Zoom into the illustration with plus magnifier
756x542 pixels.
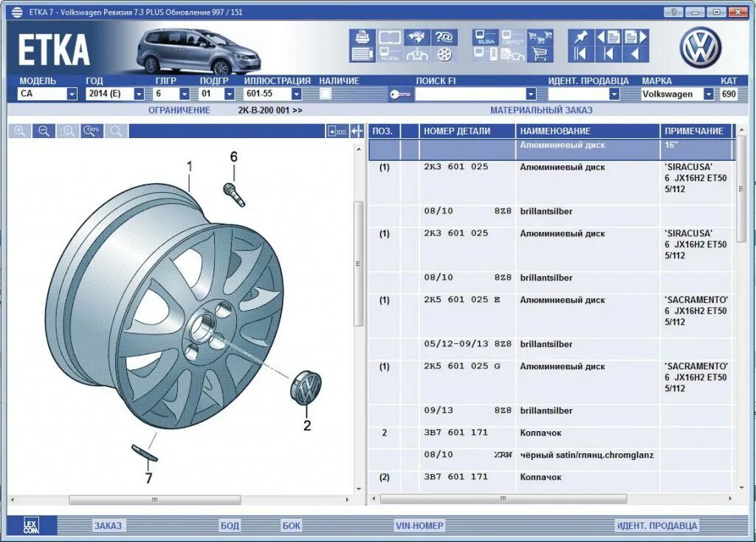tap(20, 131)
